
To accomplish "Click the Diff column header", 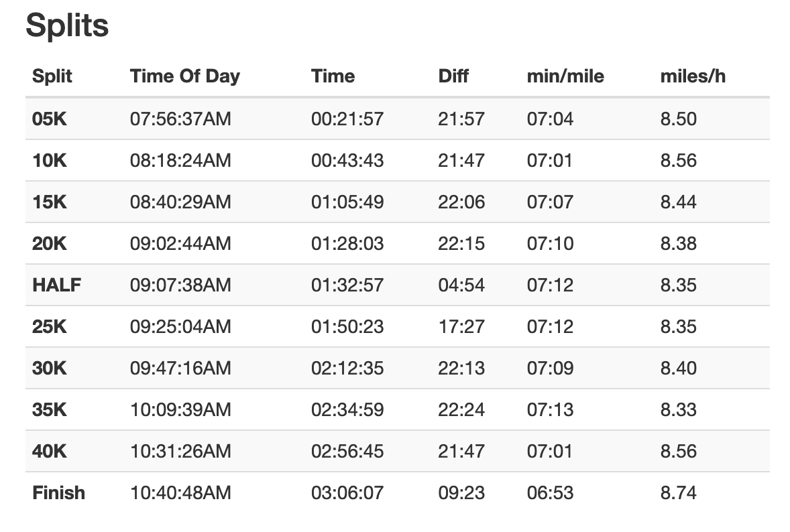I will click(x=453, y=76).
